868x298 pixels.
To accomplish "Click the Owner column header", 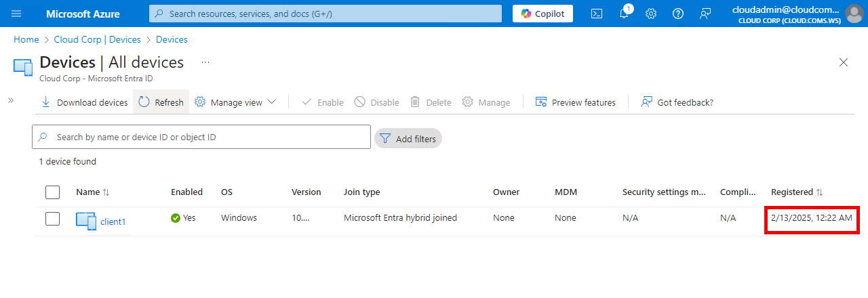I will click(506, 192).
